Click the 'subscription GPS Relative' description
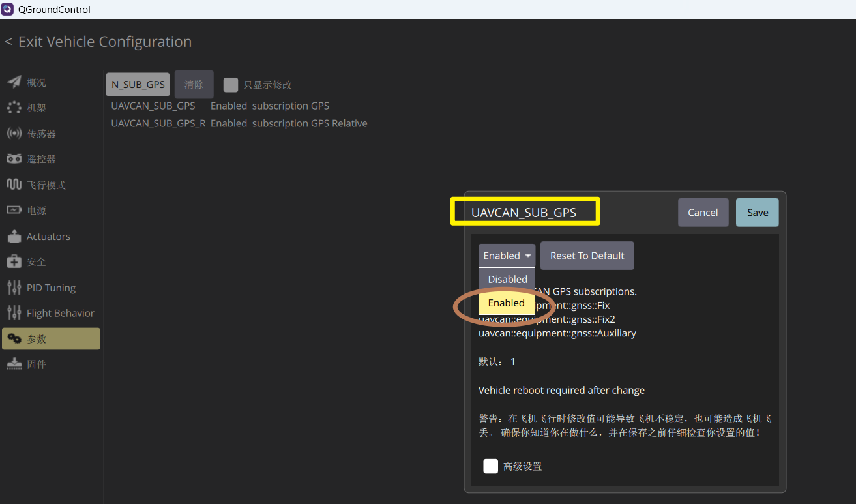 (x=310, y=123)
